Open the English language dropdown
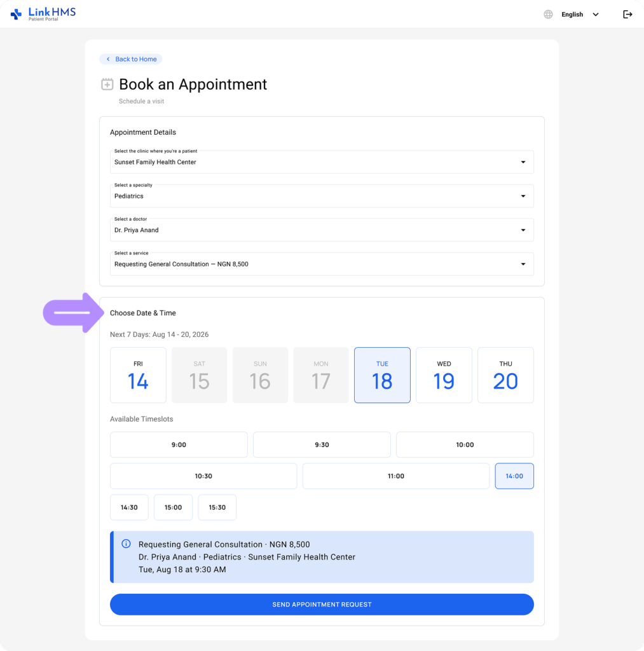 pos(580,14)
